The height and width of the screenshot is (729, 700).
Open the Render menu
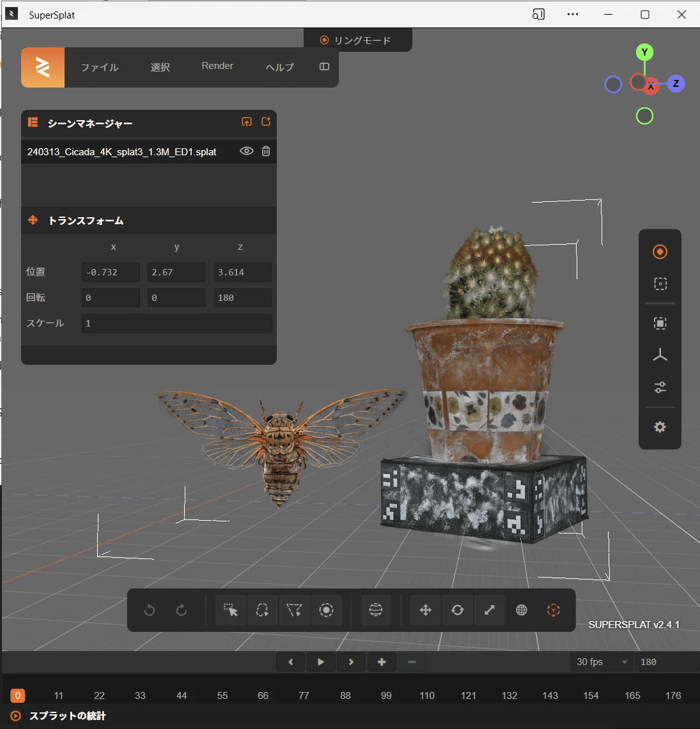217,66
